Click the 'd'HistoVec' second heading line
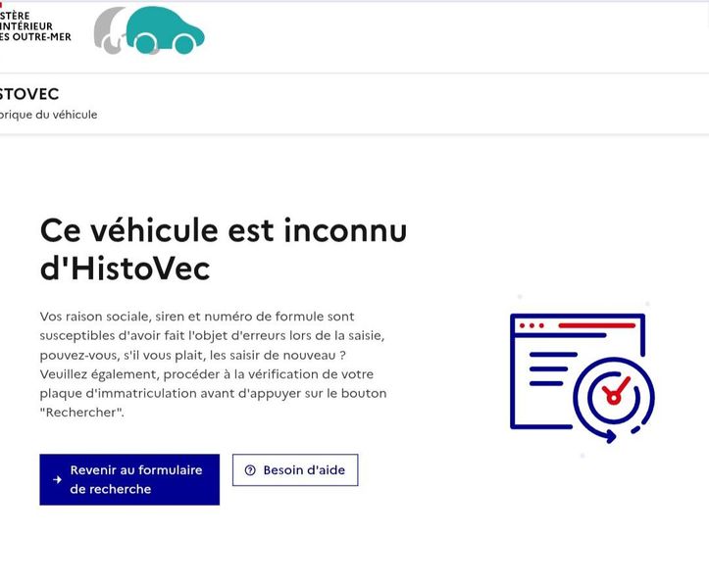This screenshot has height=588, width=709. 125,269
